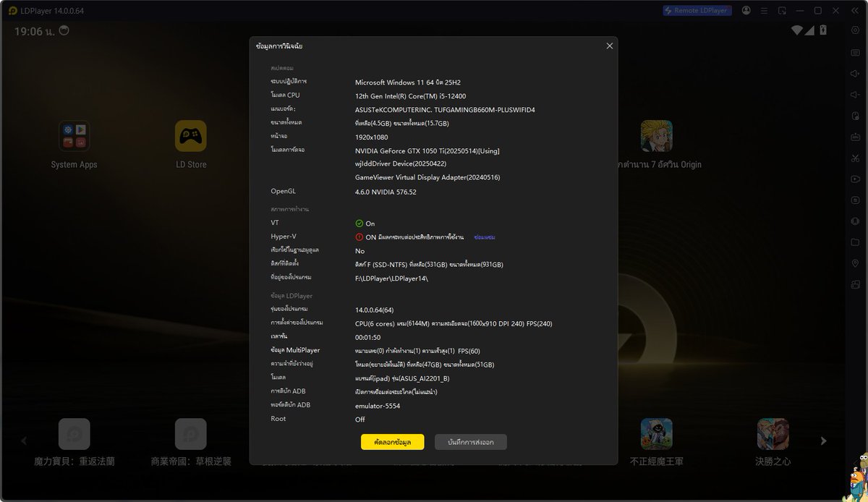Open the shared folder icon in the sidebar
868x502 pixels.
[x=855, y=242]
